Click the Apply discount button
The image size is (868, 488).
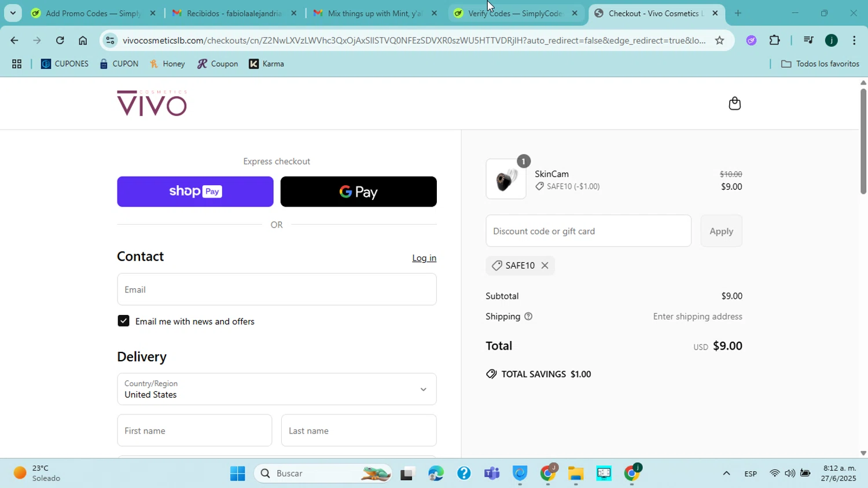721,231
